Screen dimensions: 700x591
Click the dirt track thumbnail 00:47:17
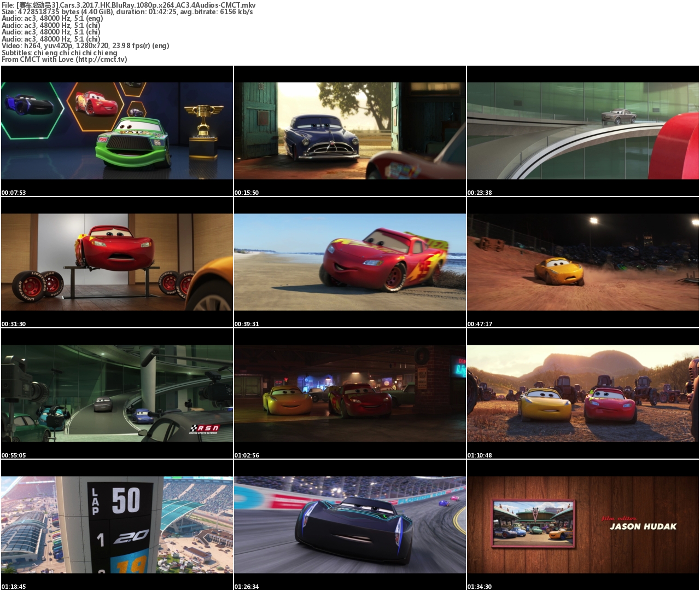tap(583, 262)
